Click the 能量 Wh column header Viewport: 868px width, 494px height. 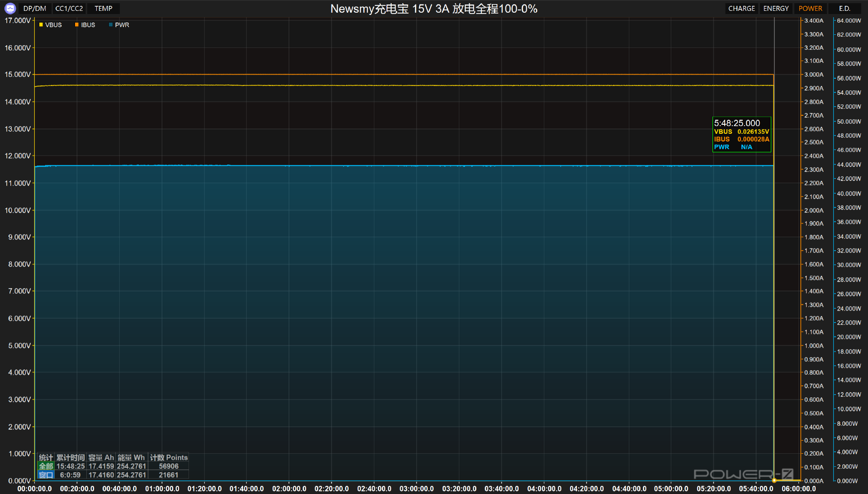click(x=131, y=457)
